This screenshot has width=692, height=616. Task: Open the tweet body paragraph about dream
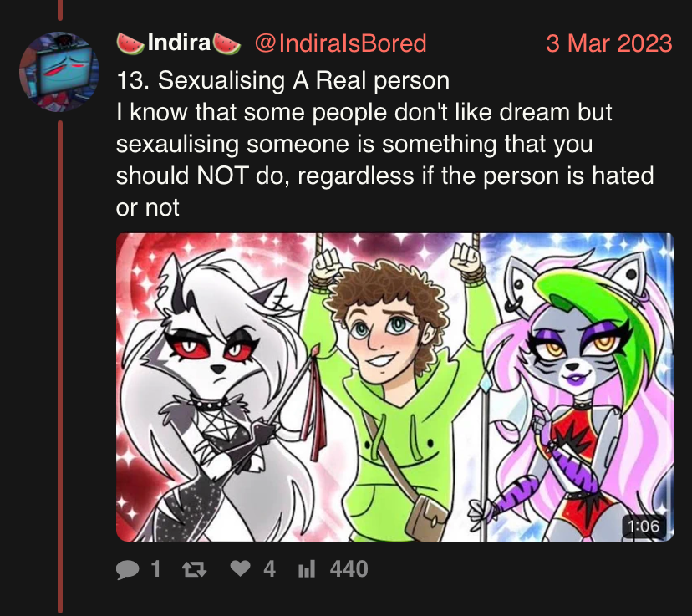point(384,160)
